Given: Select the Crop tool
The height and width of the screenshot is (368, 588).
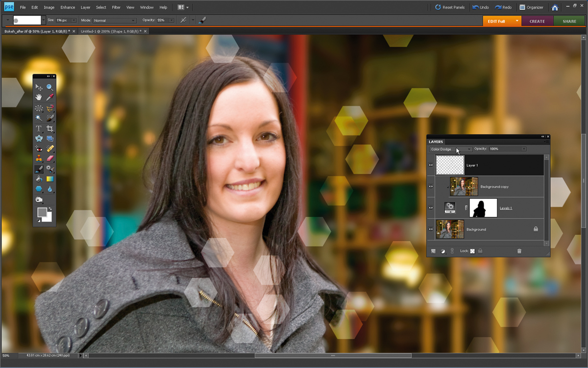Looking at the screenshot, I should [50, 129].
